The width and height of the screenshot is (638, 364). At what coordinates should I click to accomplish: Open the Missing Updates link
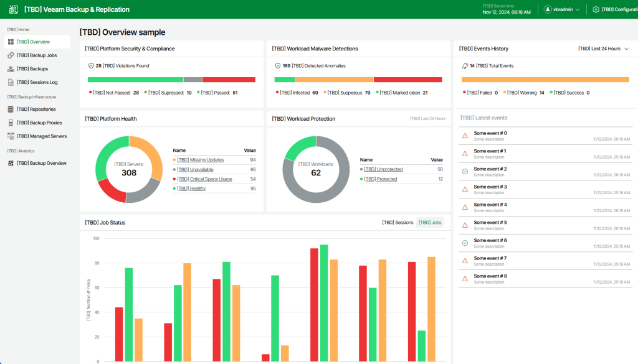point(198,160)
